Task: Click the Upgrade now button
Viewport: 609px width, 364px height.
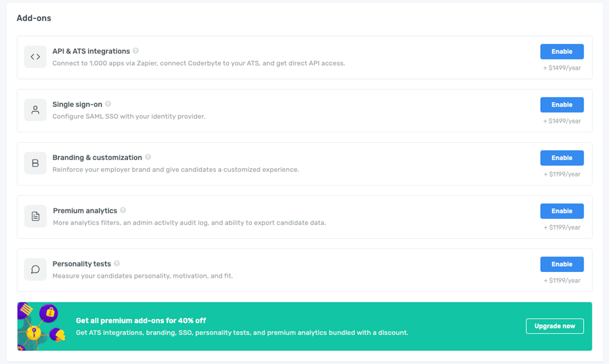Action: (554, 326)
